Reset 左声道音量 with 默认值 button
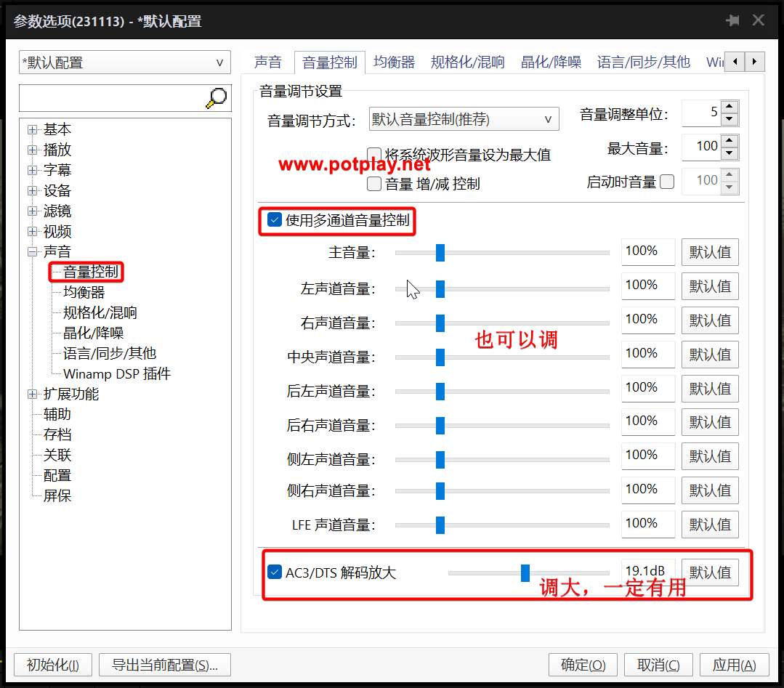The image size is (784, 688). [x=710, y=286]
